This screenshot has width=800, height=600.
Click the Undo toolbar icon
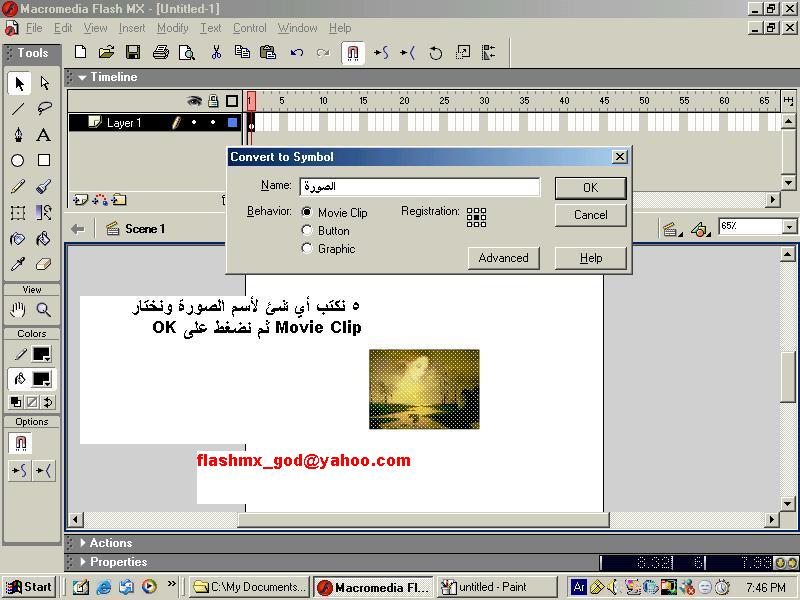(x=297, y=52)
